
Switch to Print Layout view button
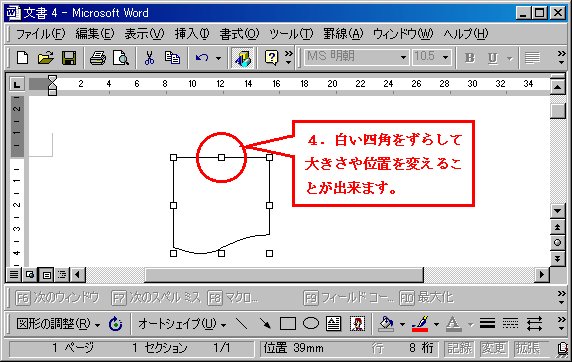click(46, 274)
